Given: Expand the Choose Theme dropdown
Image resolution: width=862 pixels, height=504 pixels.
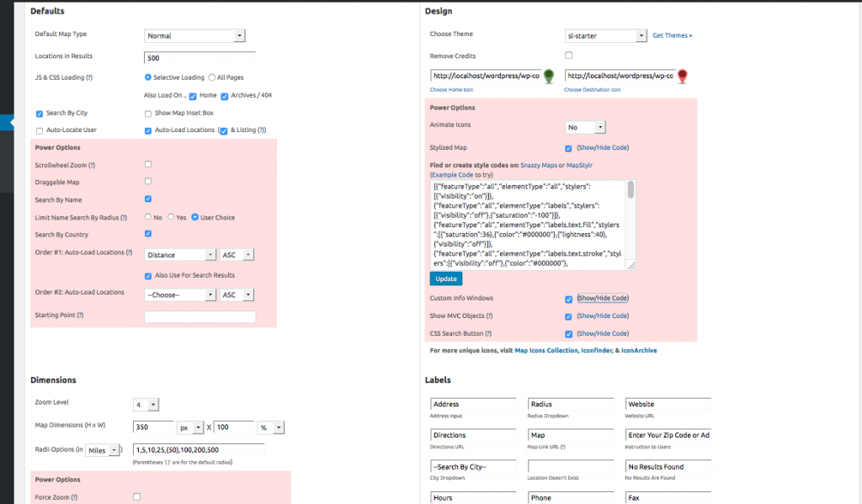Looking at the screenshot, I should 605,36.
